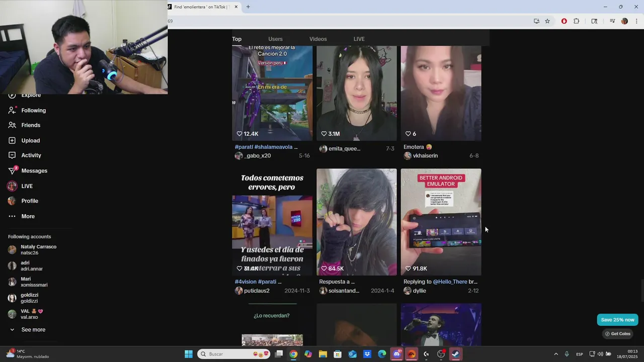Open the Following page in sidebar
644x362 pixels.
tap(33, 110)
